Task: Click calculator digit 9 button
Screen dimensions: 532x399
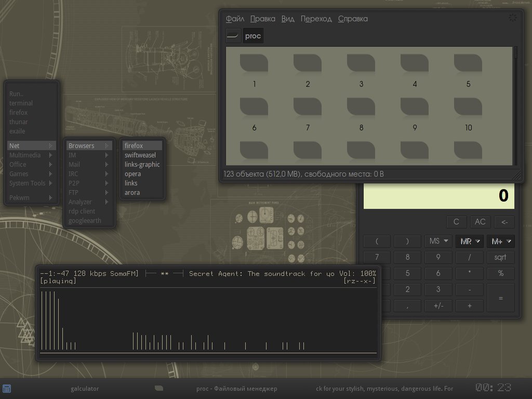Action: coord(438,257)
